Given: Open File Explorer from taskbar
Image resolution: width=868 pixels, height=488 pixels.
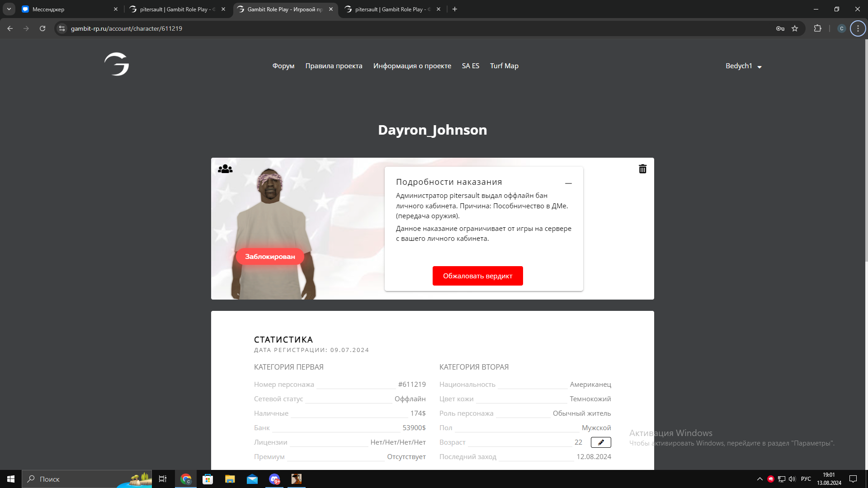Looking at the screenshot, I should (230, 479).
